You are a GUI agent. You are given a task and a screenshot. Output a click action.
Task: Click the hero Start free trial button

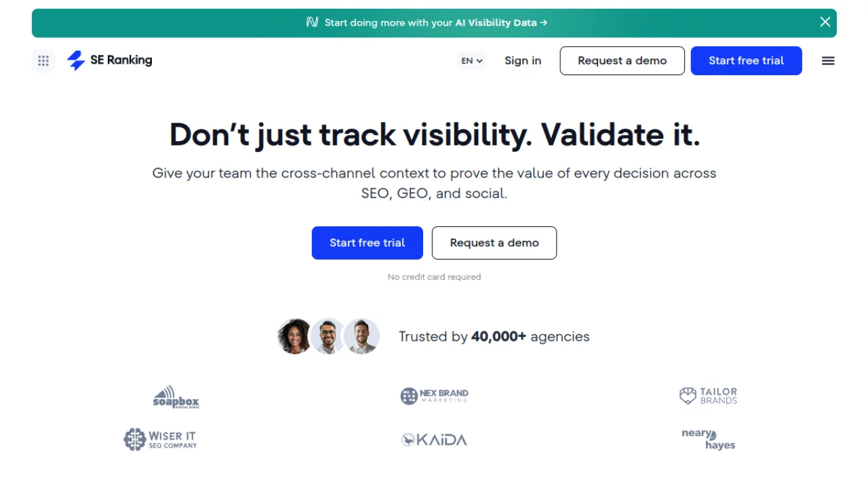368,243
